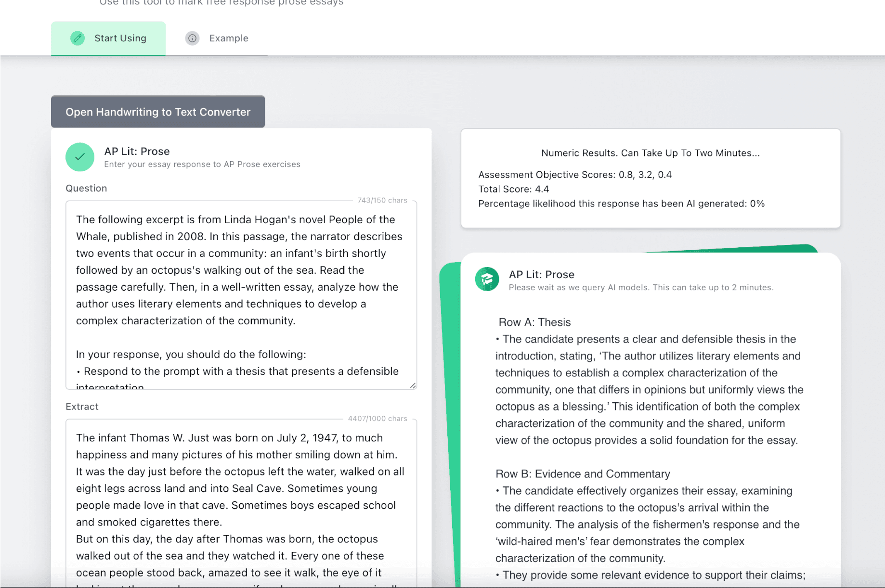Switch to the Example tab

tap(229, 38)
